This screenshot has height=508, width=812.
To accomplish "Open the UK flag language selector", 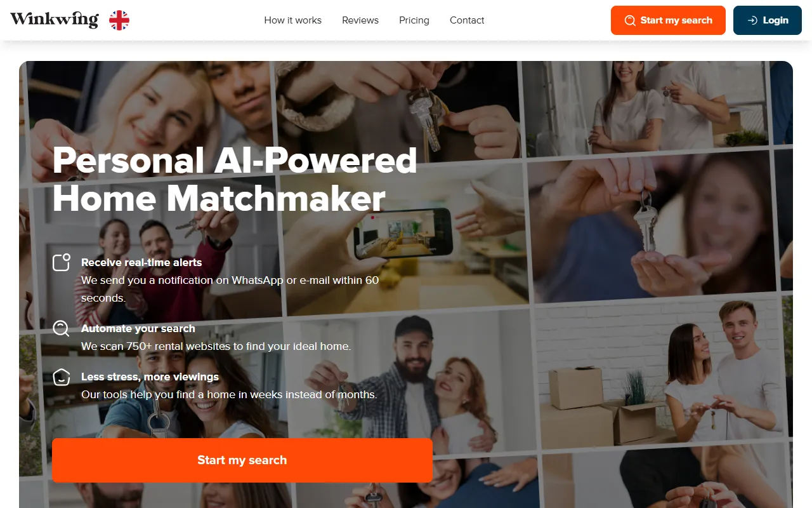I will (119, 20).
